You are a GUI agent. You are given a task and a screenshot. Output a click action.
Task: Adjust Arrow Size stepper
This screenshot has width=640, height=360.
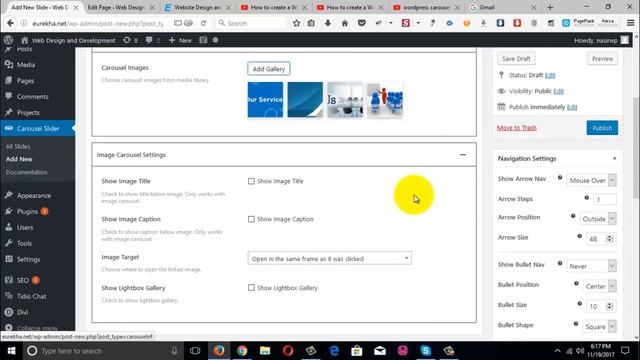(x=609, y=239)
